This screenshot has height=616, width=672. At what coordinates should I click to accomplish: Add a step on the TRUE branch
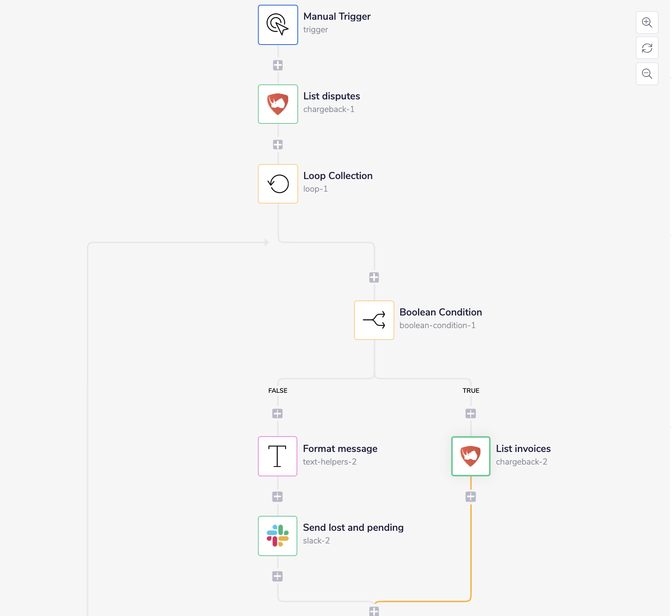point(470,413)
